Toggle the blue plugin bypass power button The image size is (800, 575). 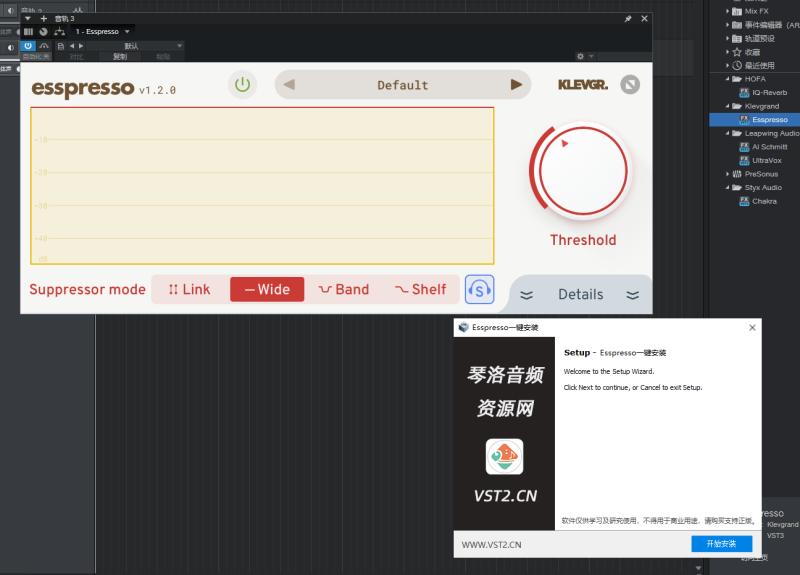click(x=29, y=46)
